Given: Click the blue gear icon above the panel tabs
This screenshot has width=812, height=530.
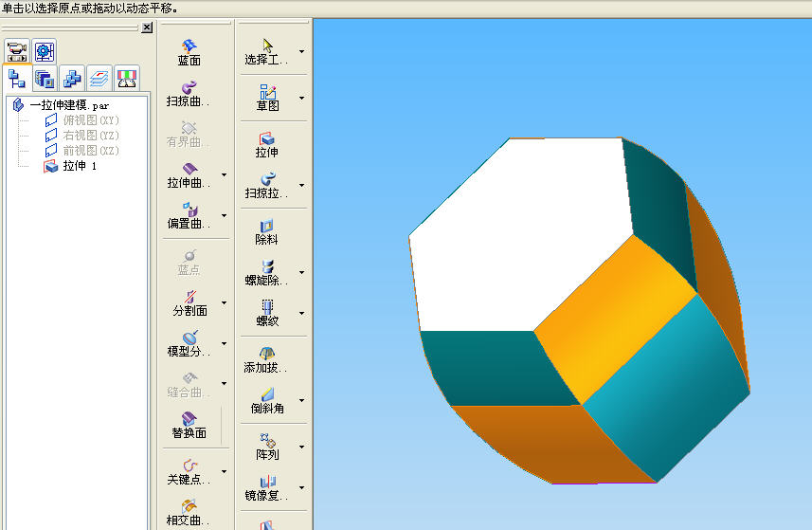Looking at the screenshot, I should click(x=44, y=51).
